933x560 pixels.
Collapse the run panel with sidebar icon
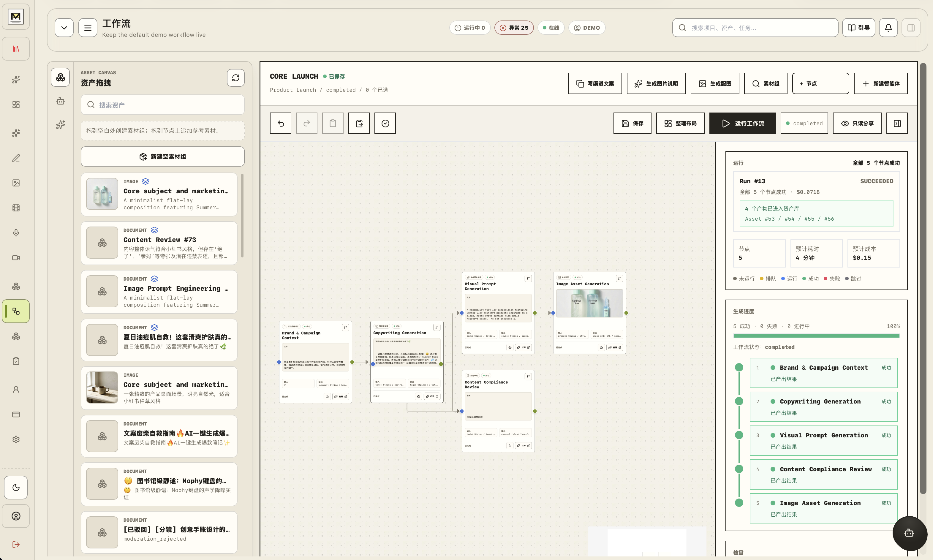pyautogui.click(x=897, y=124)
